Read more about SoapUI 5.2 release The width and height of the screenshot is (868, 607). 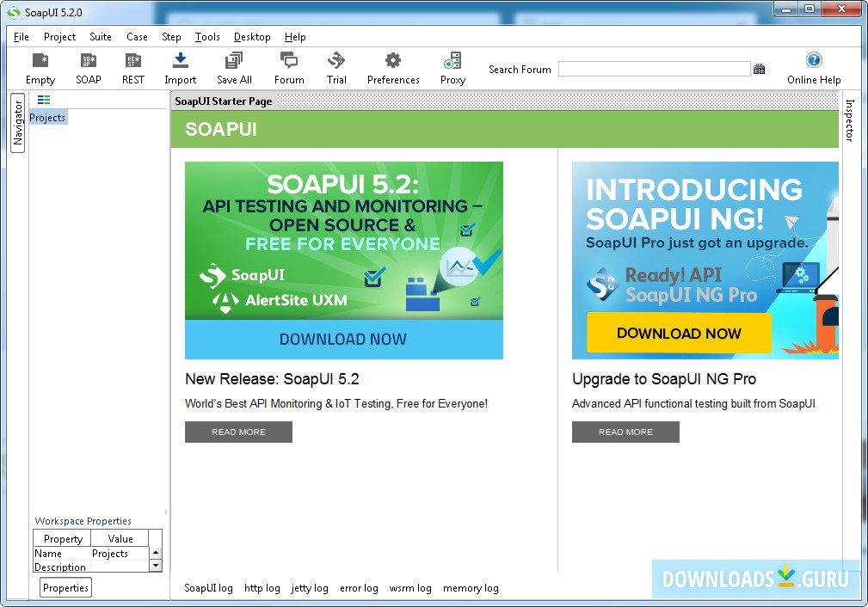(238, 432)
